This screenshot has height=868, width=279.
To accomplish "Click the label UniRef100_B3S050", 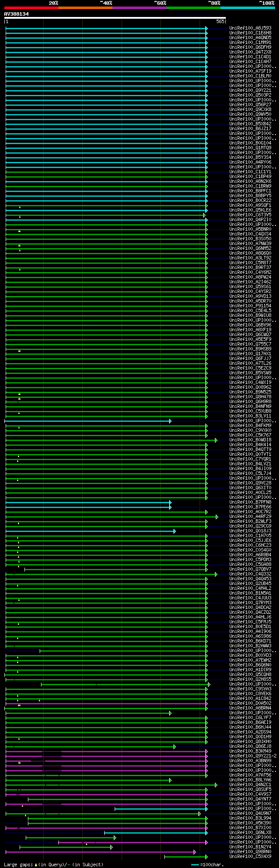I will click(250, 239).
